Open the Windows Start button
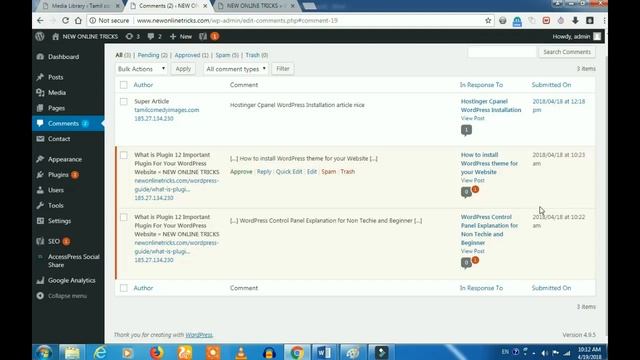 (43, 352)
